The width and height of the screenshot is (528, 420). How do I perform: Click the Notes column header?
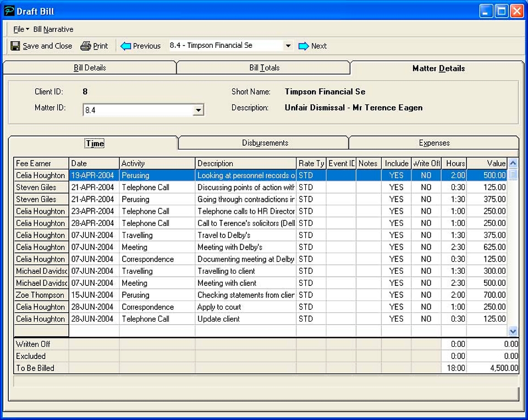[369, 163]
